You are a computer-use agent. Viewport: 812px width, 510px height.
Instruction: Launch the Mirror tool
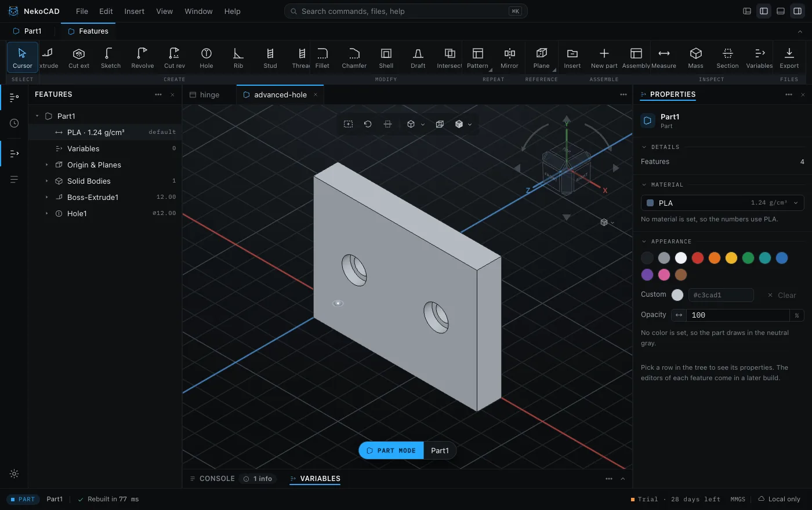pos(509,58)
